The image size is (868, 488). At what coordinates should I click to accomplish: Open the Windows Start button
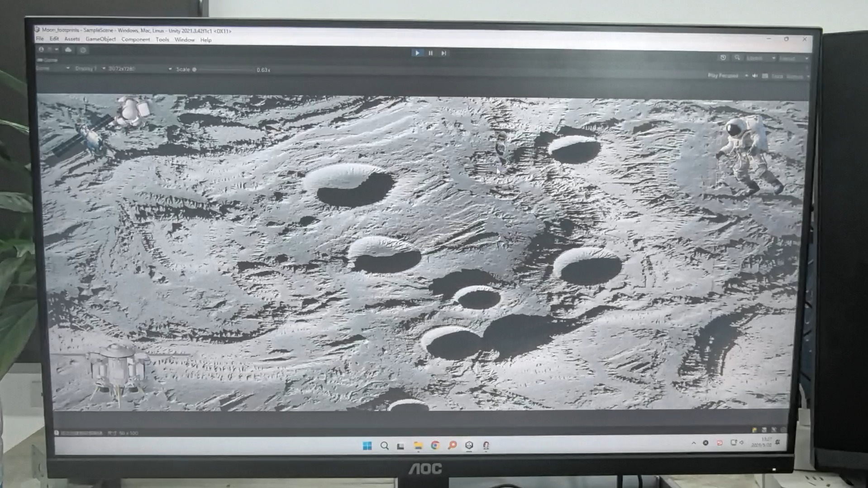[x=367, y=446]
